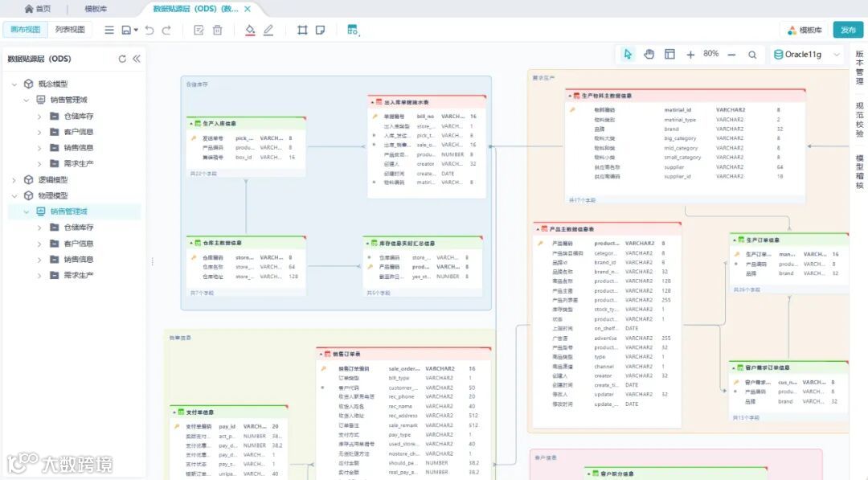Click the magnifier search icon on the canvas bar
This screenshot has height=480, width=868.
coord(752,54)
